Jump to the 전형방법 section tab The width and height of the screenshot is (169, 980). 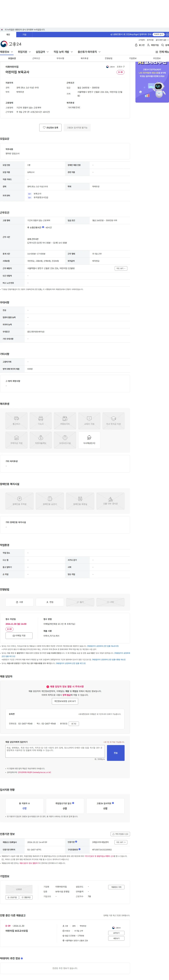click(109, 59)
